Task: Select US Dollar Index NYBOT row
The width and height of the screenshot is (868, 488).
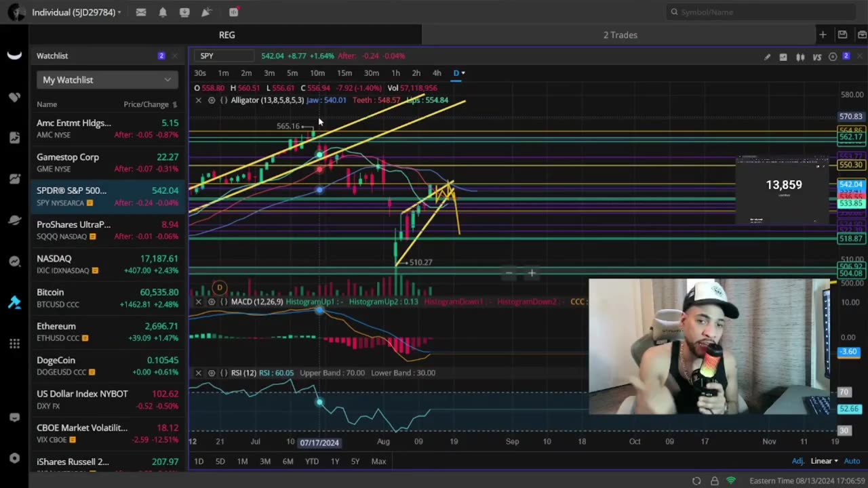Action: tap(107, 400)
